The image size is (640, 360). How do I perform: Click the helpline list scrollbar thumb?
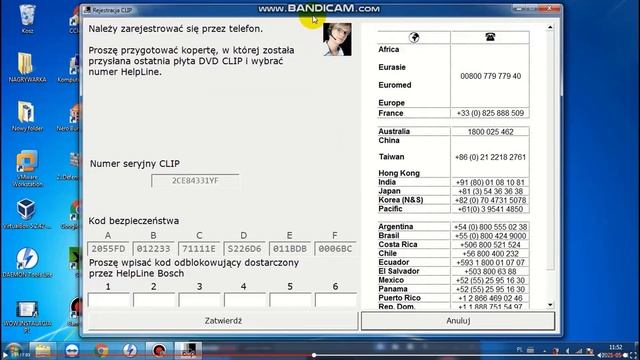[550, 151]
